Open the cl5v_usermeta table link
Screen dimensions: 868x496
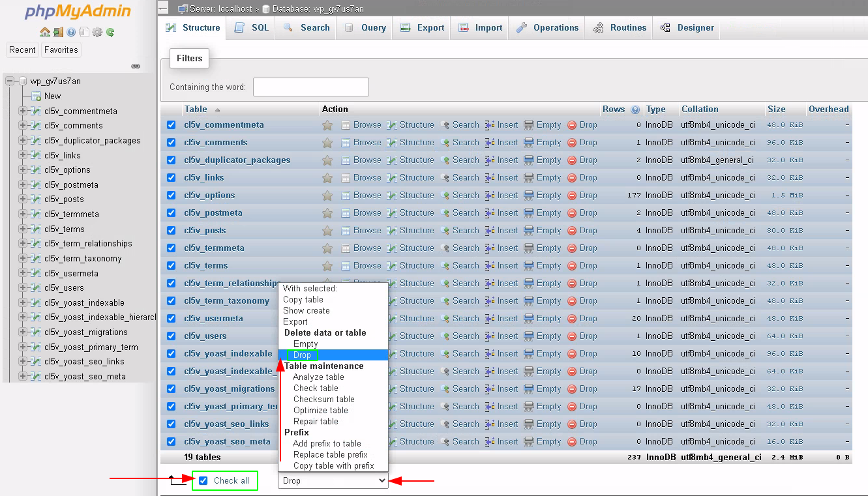(x=213, y=319)
